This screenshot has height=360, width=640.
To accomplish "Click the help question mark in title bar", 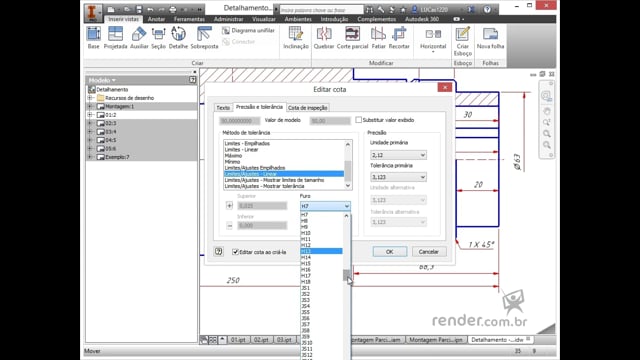I will pyautogui.click(x=487, y=9).
